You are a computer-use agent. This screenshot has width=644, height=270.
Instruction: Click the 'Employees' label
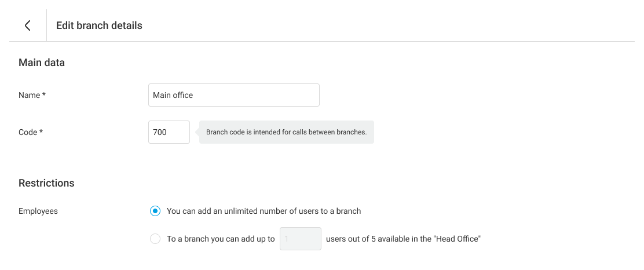[x=38, y=211]
